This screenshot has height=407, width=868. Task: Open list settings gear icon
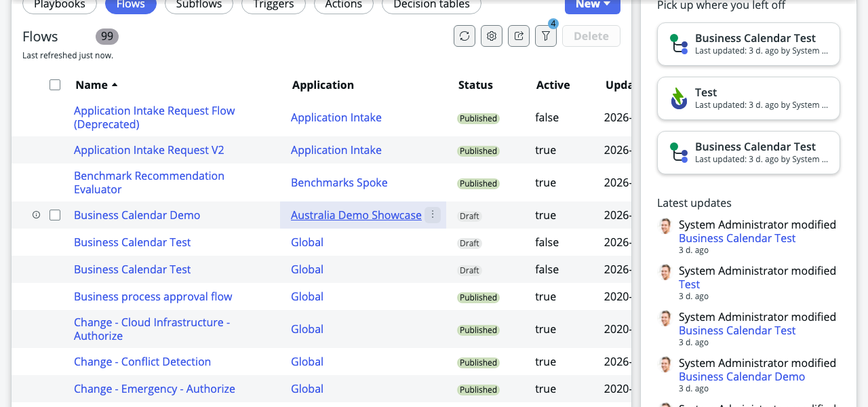click(x=492, y=36)
